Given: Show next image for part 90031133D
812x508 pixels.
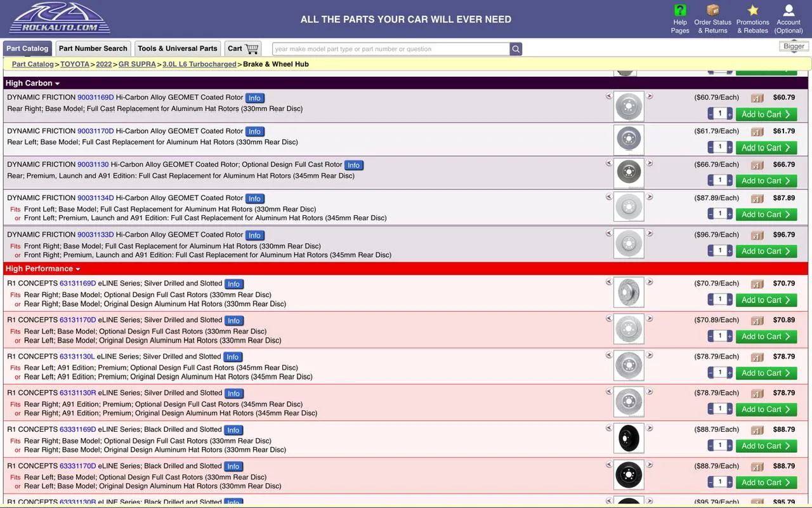Looking at the screenshot, I should point(650,234).
